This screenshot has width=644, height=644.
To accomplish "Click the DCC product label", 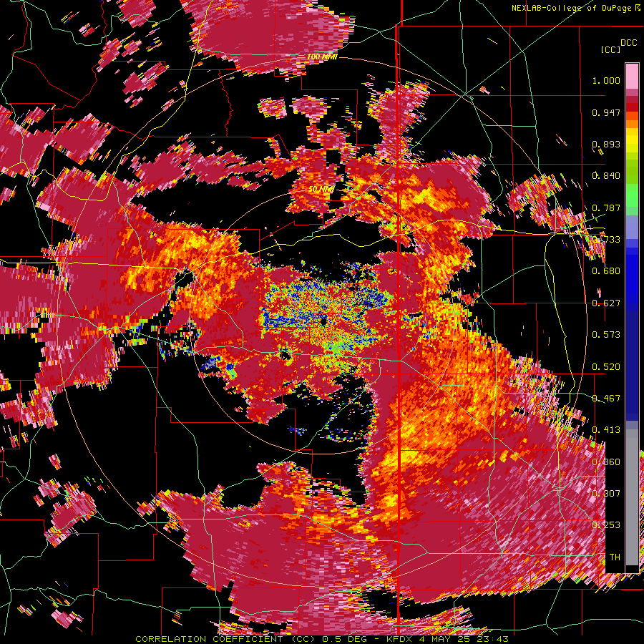I will click(x=628, y=43).
